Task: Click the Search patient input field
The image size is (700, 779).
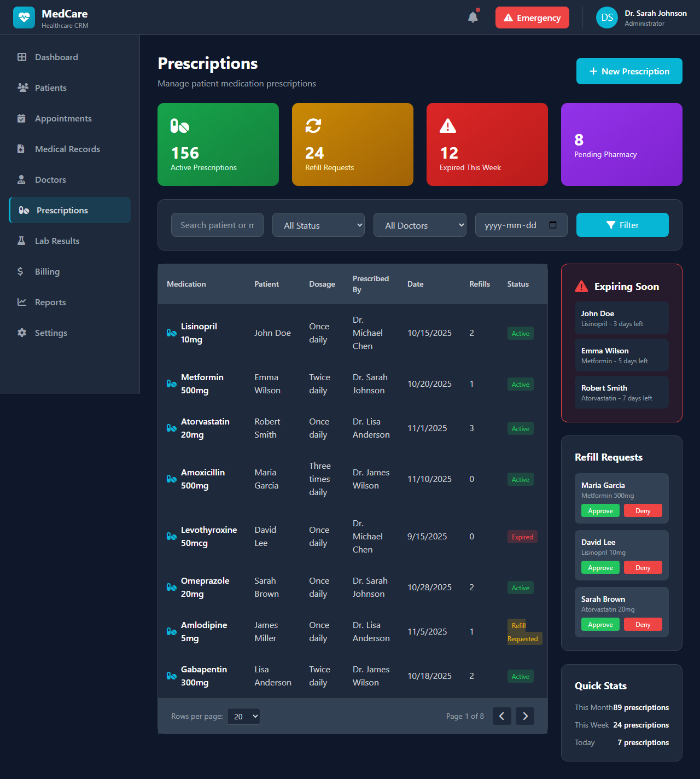Action: pyautogui.click(x=217, y=225)
